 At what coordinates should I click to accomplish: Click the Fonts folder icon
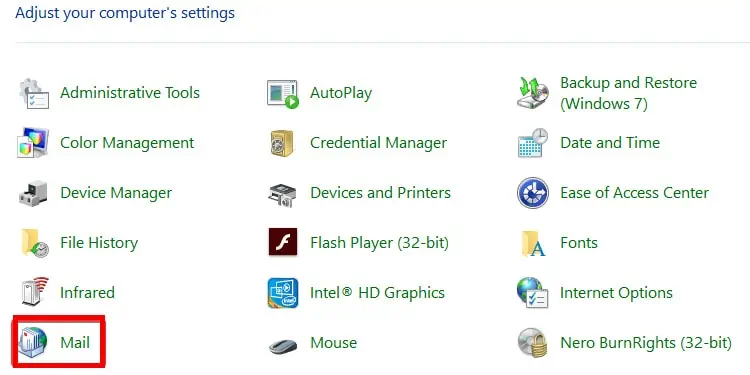[533, 243]
